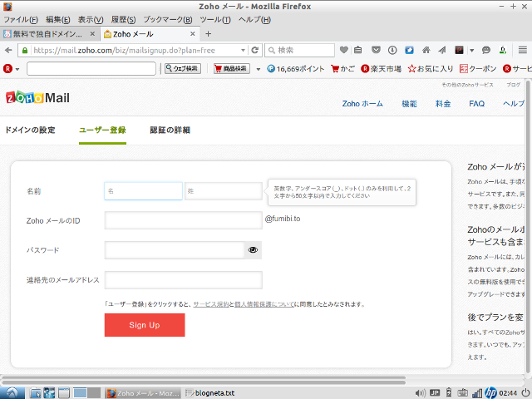The width and height of the screenshot is (532, 399).
Task: Click the chat face toolbar icon
Action: tap(486, 50)
